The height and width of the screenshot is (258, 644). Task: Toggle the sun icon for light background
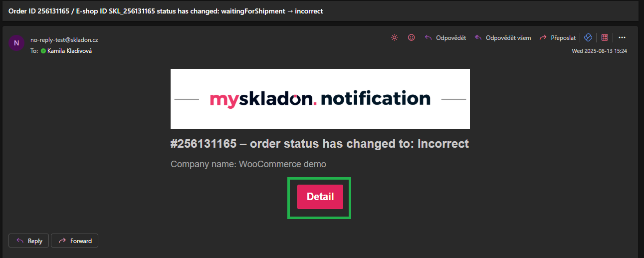(x=395, y=37)
